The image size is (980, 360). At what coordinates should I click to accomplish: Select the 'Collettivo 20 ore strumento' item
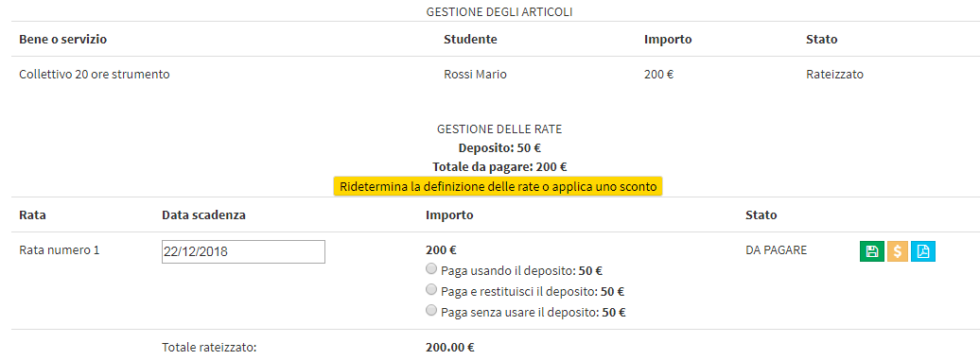(95, 75)
